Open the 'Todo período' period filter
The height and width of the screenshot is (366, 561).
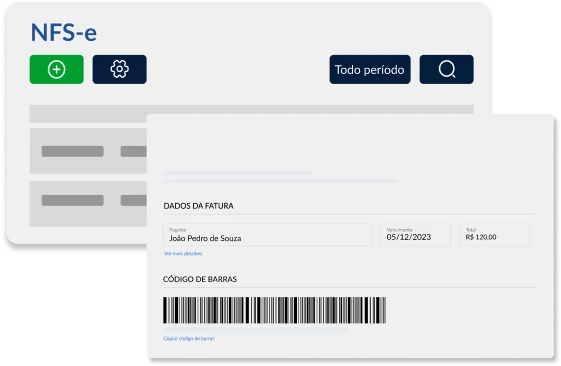tap(370, 69)
